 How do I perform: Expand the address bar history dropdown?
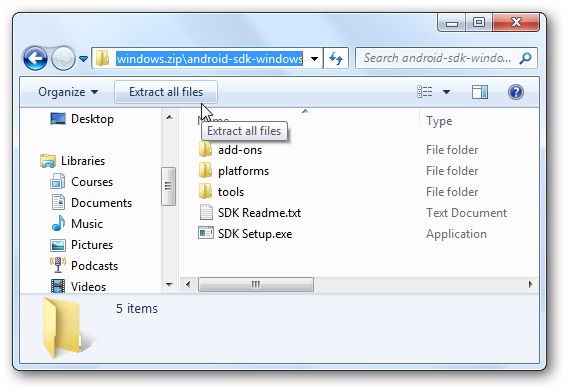(314, 59)
